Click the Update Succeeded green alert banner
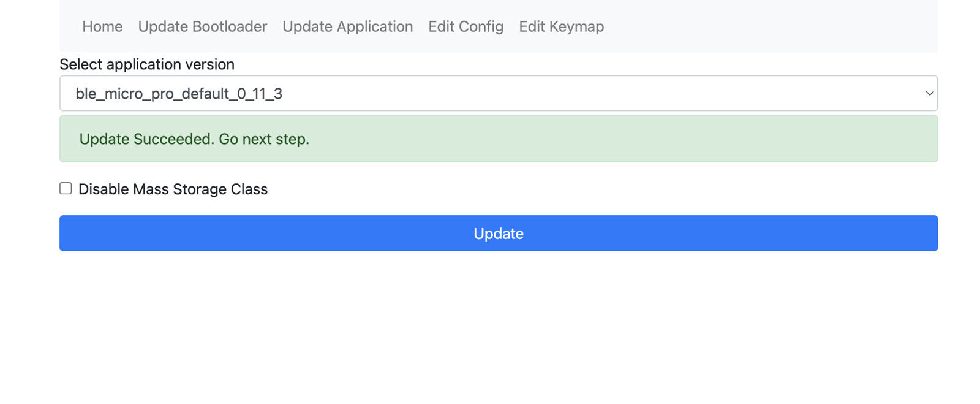The height and width of the screenshot is (404, 980). coord(551,139)
